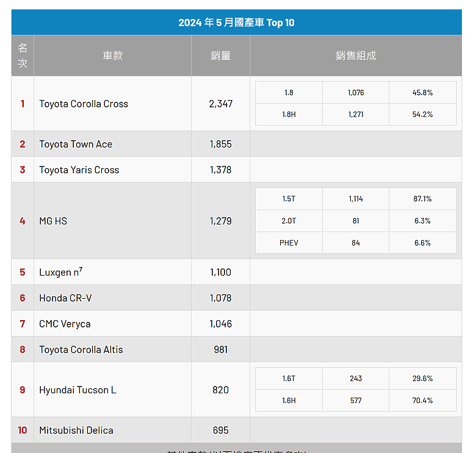
Task: Select the MG HS model name
Action: tap(53, 221)
